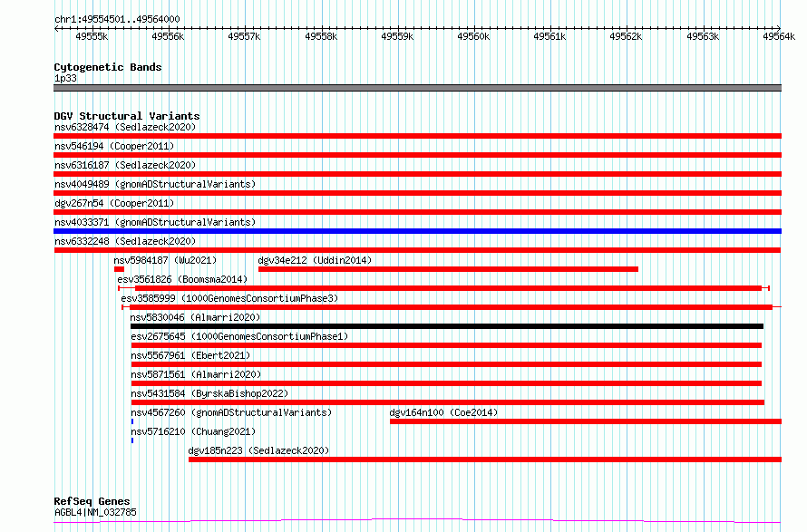Viewport: 807px width, 532px height.
Task: Click the 49561k ruler label
Action: [549, 36]
